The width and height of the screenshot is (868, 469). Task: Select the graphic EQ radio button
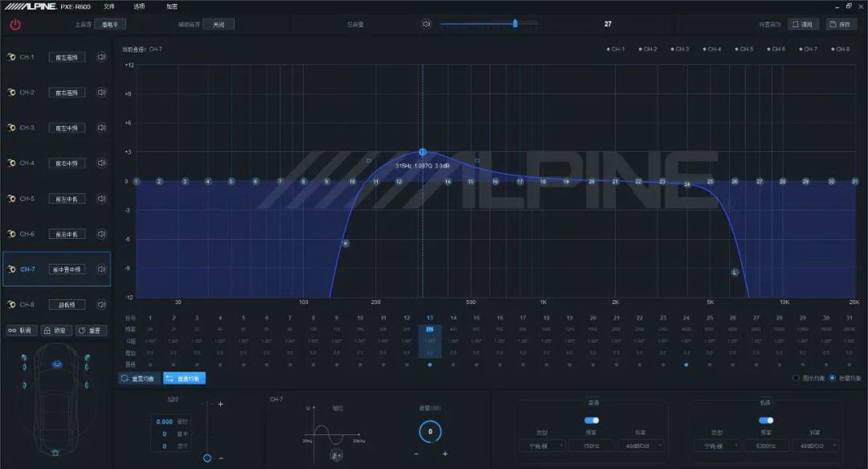click(x=796, y=378)
